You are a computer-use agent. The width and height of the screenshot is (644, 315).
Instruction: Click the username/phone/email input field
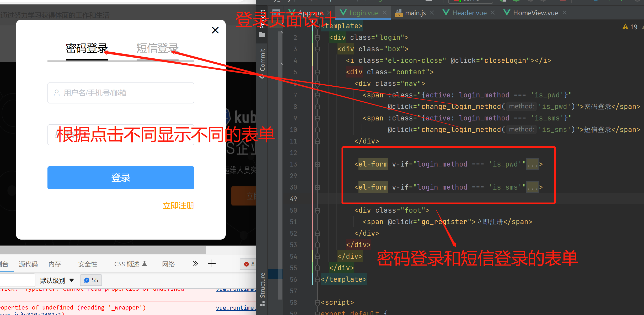(x=121, y=93)
